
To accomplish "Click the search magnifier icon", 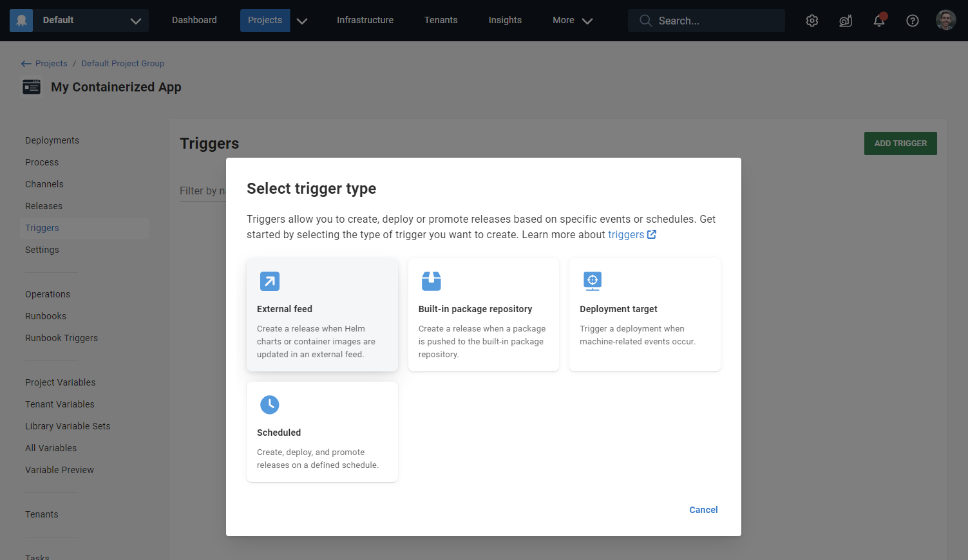I will pos(645,20).
